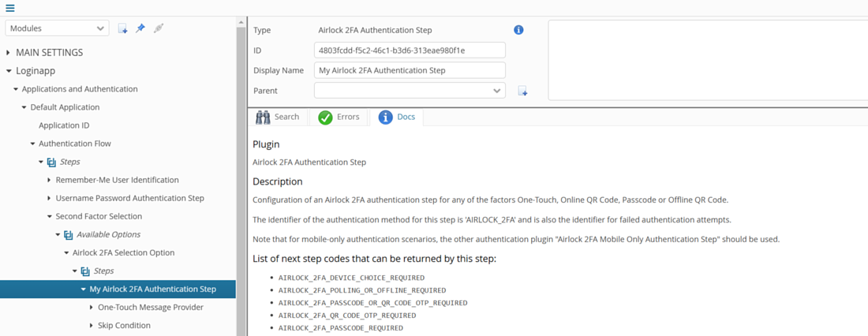Open the Parent dropdown

[x=410, y=91]
